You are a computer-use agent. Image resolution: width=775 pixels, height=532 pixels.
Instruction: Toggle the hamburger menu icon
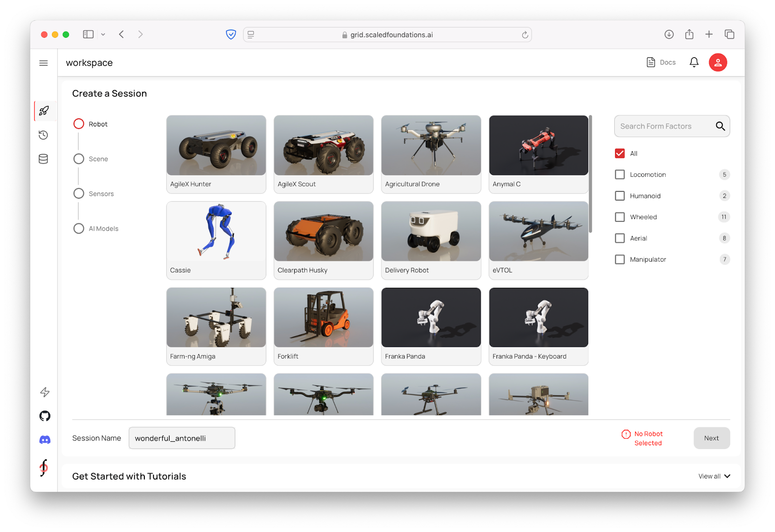44,63
